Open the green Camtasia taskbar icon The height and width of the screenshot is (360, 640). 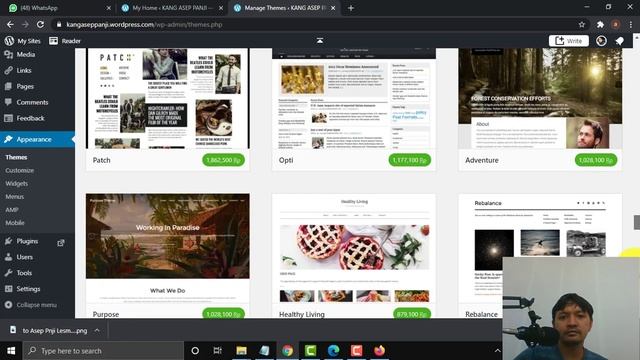[x=310, y=351]
